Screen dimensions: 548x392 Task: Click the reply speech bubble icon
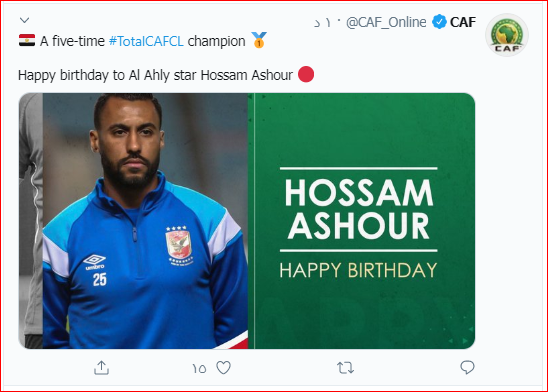[x=467, y=367]
